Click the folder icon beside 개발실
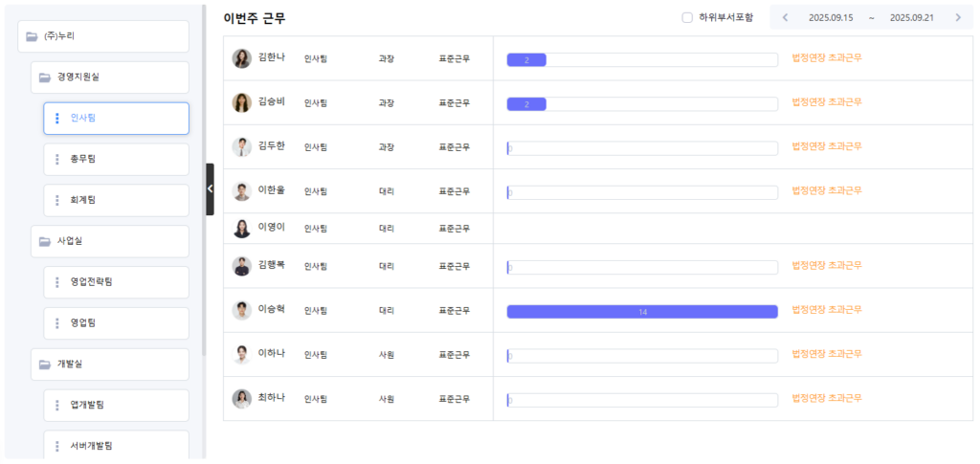The image size is (980, 464). point(44,365)
